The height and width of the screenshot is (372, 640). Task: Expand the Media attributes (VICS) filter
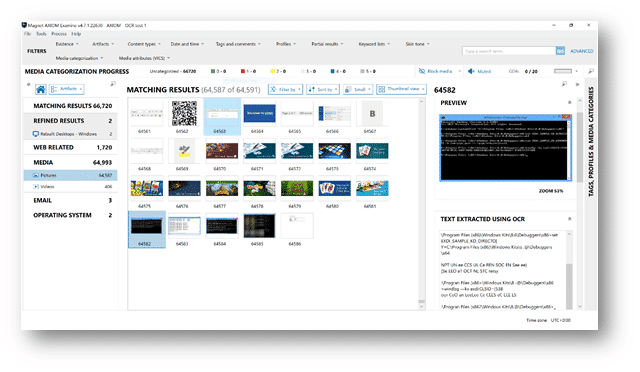pyautogui.click(x=144, y=58)
